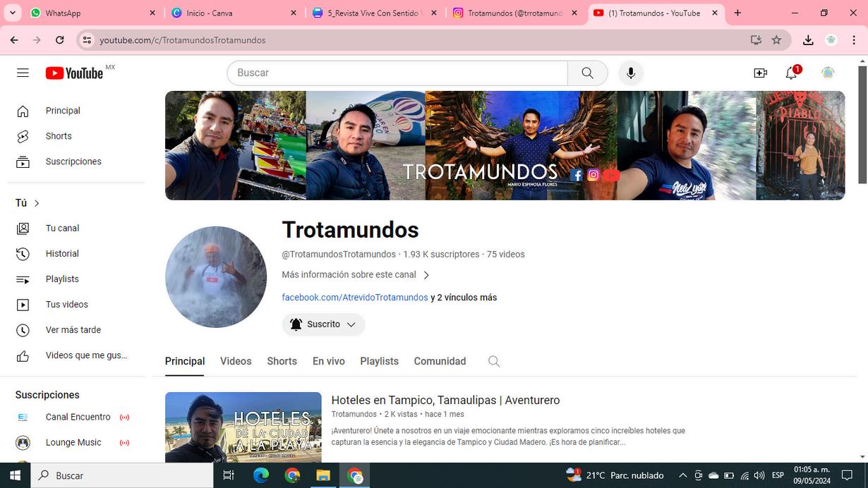Open Hoteles en Tampico video title
The height and width of the screenshot is (488, 868).
[x=445, y=400]
